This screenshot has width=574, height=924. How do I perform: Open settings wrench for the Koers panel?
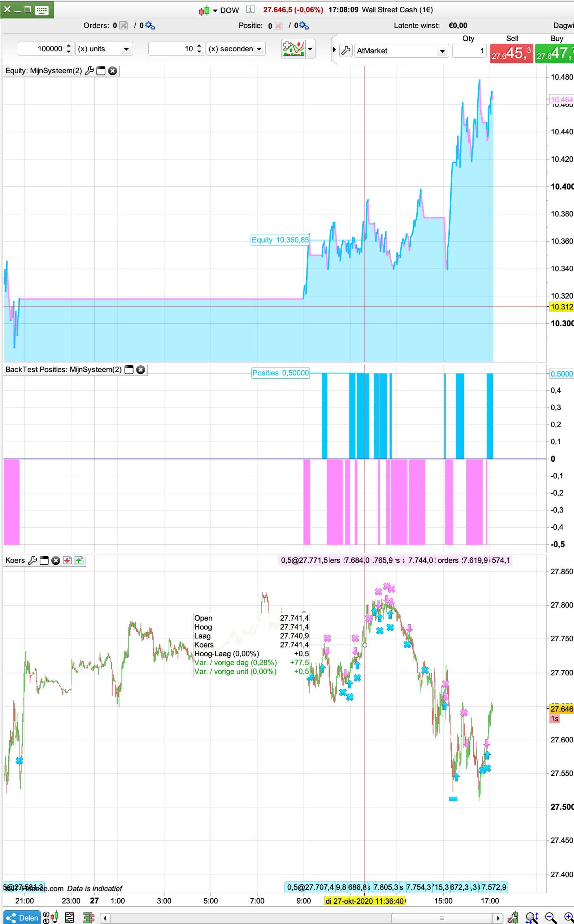[x=32, y=561]
